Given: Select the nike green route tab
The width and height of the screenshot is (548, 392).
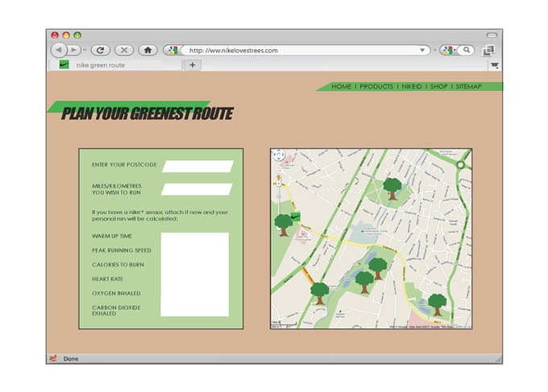Looking at the screenshot, I should tap(115, 65).
